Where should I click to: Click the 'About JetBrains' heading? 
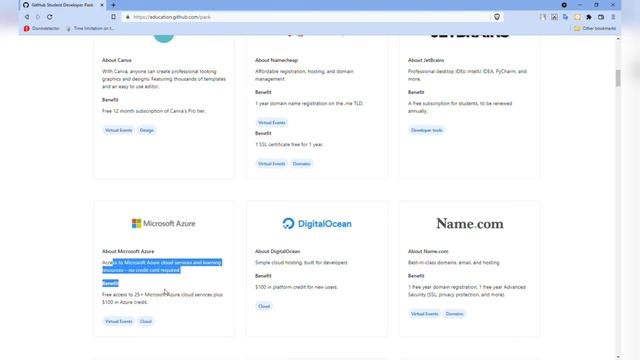point(426,60)
